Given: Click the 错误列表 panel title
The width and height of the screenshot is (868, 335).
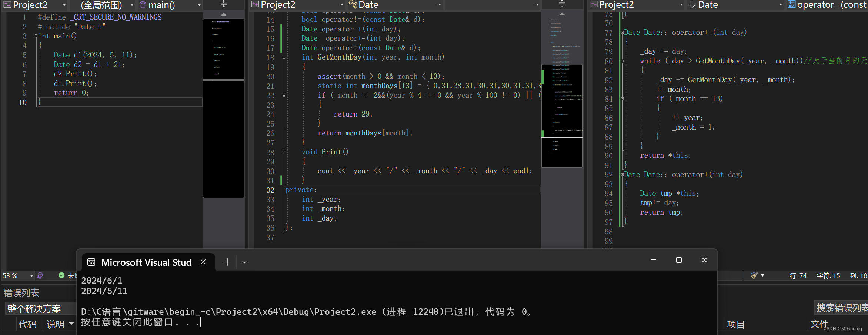Looking at the screenshot, I should point(21,293).
